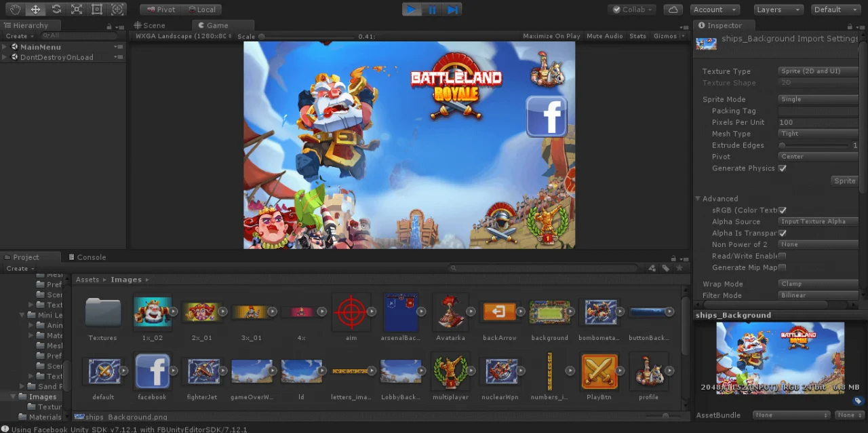Toggle the Pivot handle position button
Screen dimensions: 868x433
pyautogui.click(x=161, y=10)
